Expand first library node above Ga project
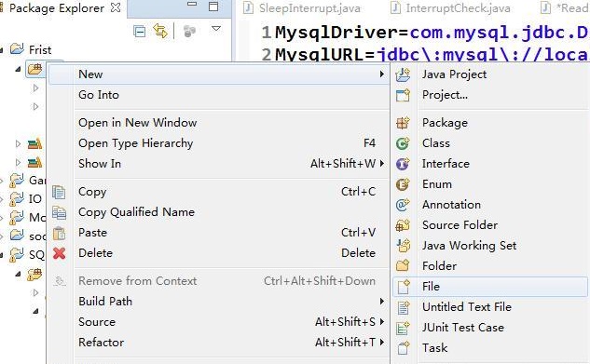This screenshot has width=590, height=364. click(18, 143)
